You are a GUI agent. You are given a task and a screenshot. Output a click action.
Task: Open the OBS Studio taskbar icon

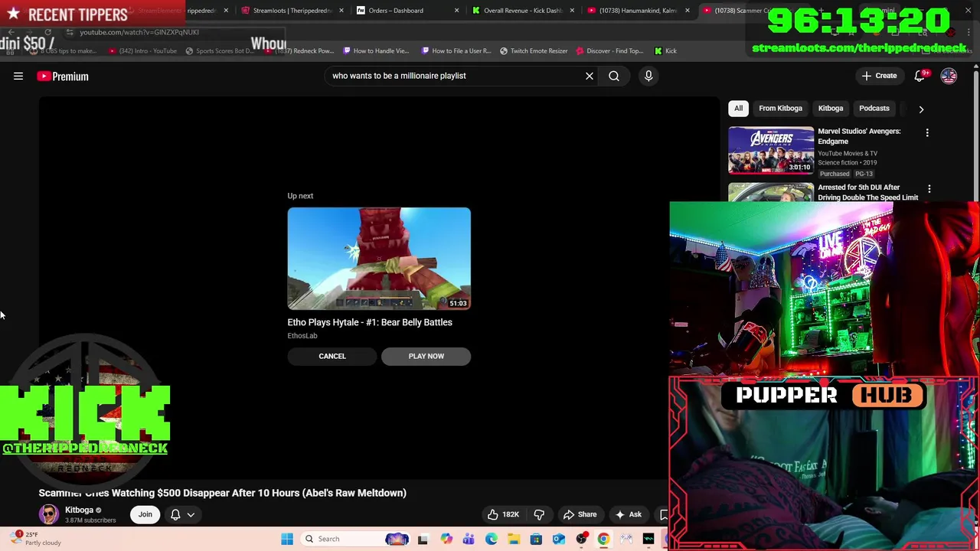point(581,539)
